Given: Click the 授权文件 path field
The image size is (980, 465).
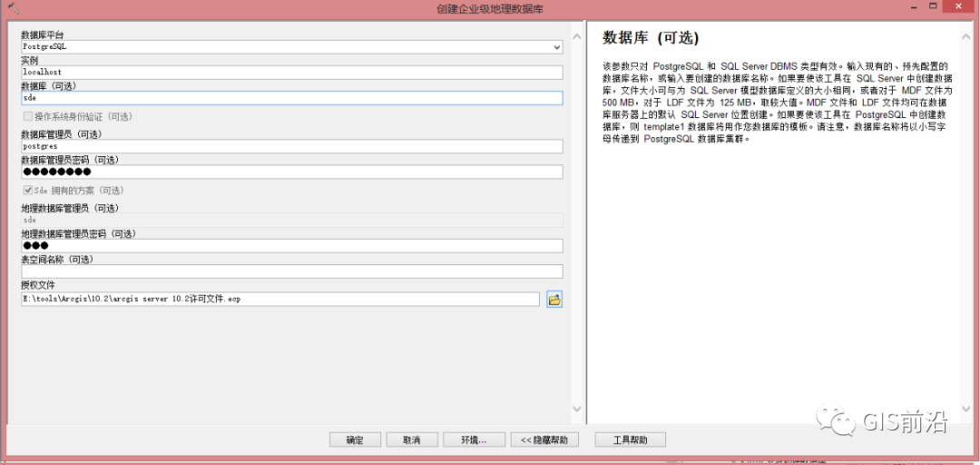Looking at the screenshot, I should pos(280,299).
